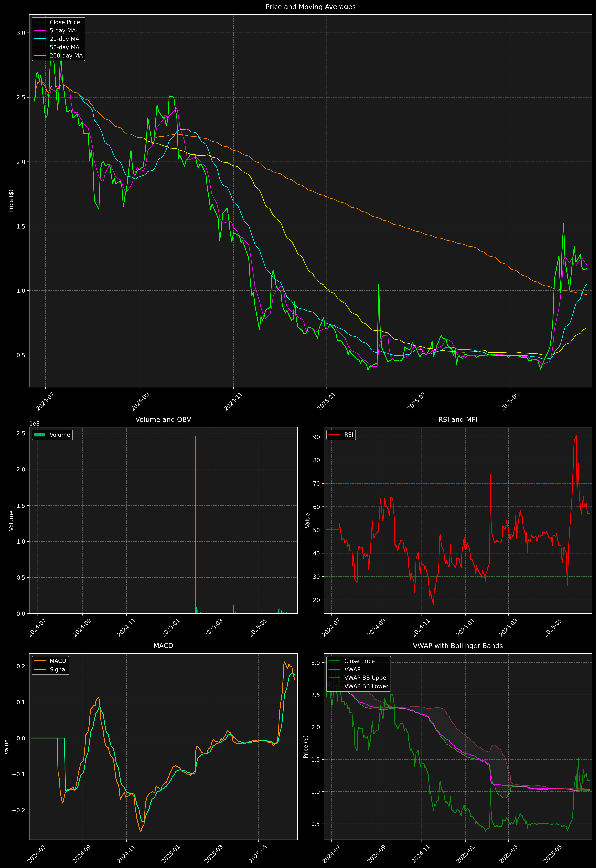Click the "3.0" tick on top price chart
The width and height of the screenshot is (596, 868).
pyautogui.click(x=21, y=33)
